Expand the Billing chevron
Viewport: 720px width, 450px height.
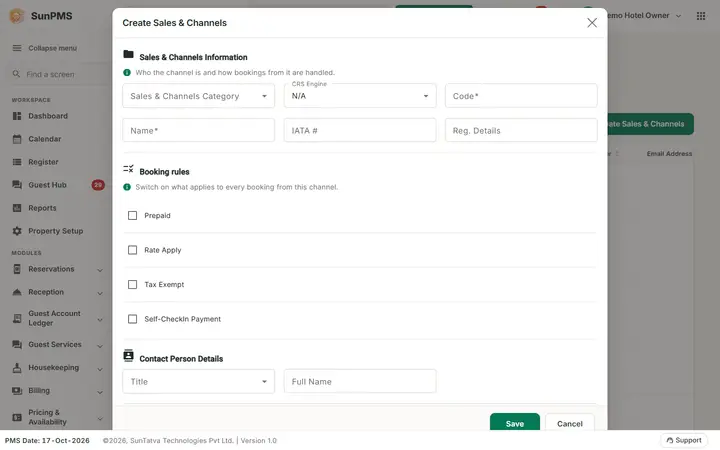(100, 392)
